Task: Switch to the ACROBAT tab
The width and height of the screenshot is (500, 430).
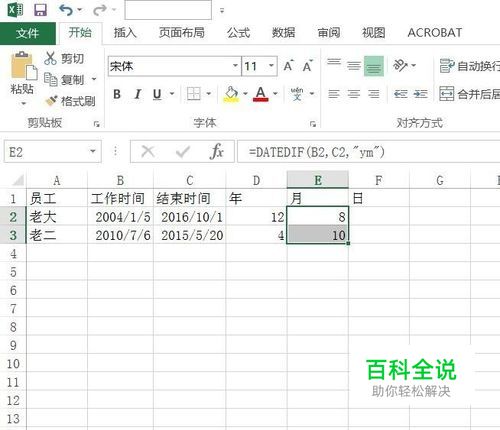Action: tap(435, 33)
